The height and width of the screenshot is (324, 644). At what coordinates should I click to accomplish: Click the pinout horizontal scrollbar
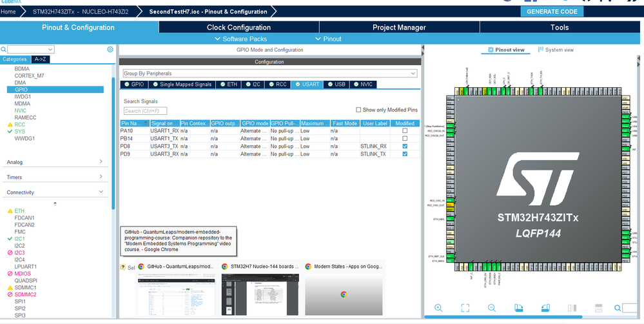tap(503, 317)
